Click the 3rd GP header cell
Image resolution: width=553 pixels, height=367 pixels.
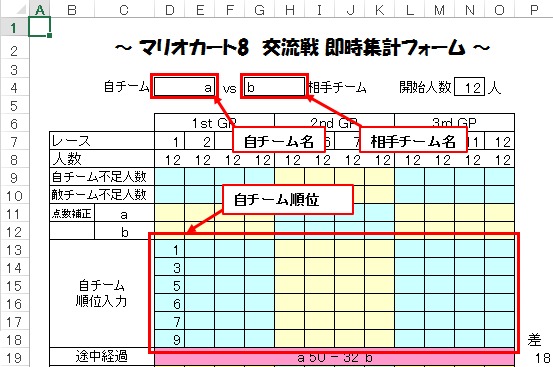pos(455,122)
